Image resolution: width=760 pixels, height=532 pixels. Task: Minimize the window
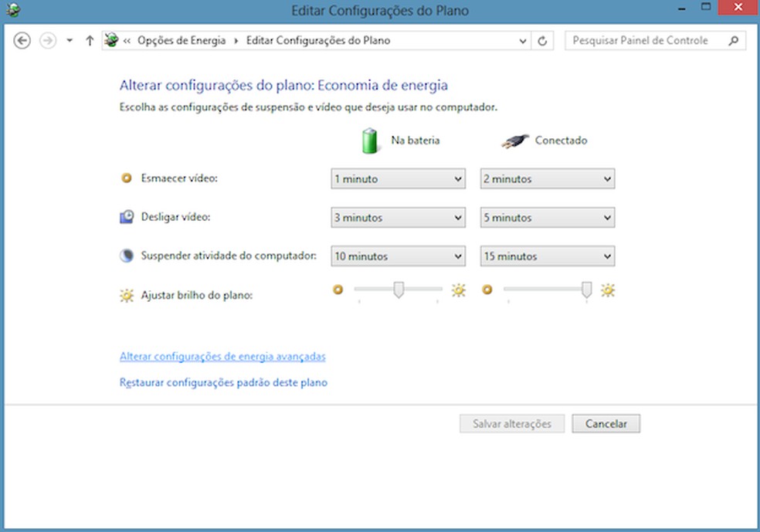point(681,8)
